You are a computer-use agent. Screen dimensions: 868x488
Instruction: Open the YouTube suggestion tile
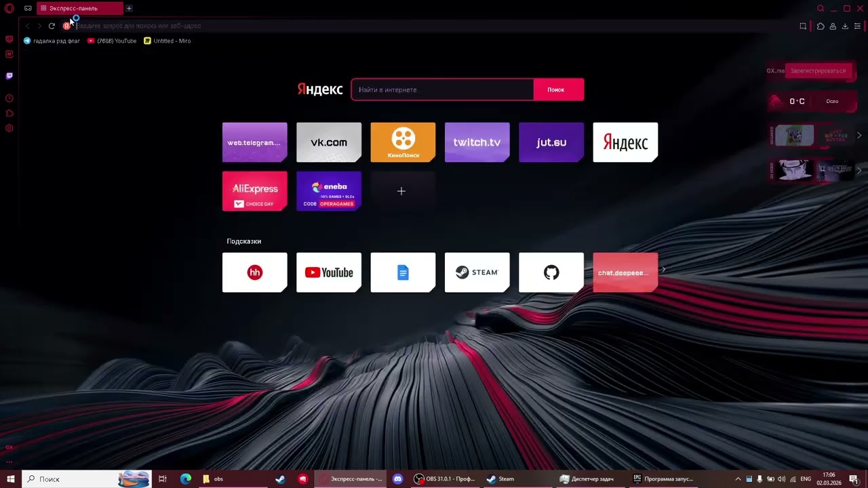click(x=329, y=272)
